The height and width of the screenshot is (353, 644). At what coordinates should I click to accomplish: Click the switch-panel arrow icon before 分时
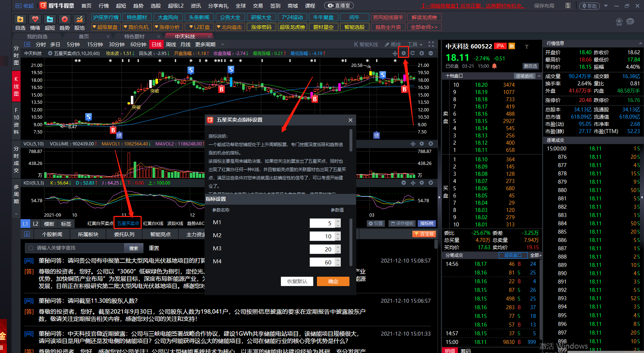27,44
